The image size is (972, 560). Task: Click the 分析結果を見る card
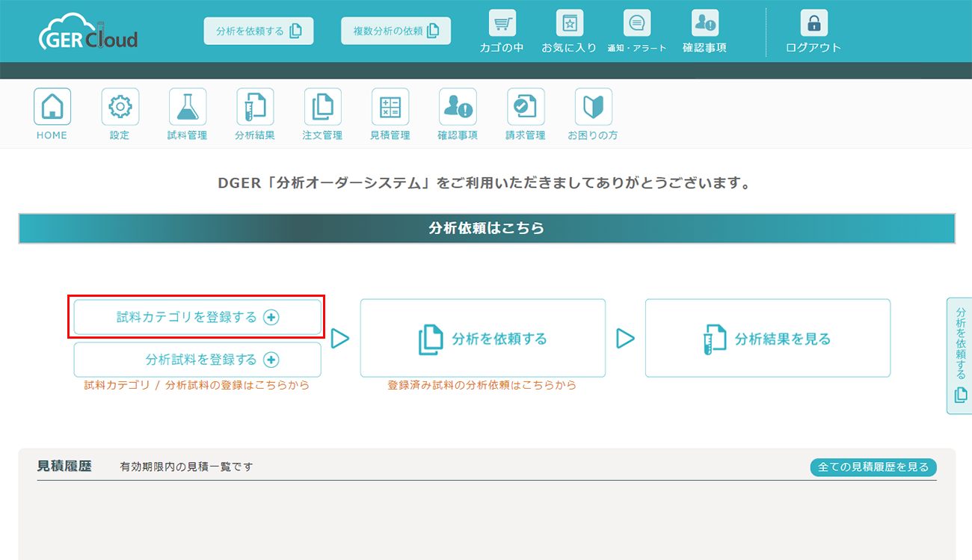point(768,338)
